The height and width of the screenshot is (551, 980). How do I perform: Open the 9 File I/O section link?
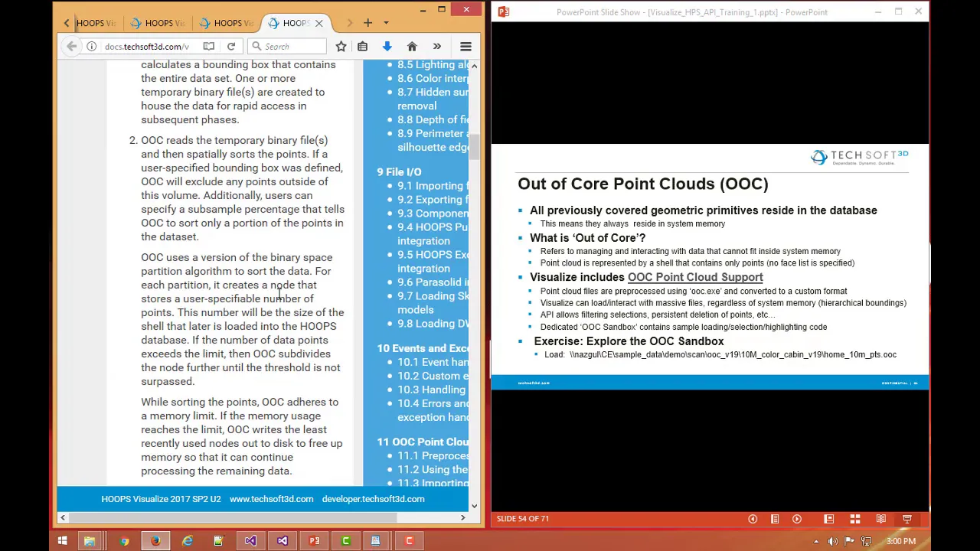coord(399,172)
